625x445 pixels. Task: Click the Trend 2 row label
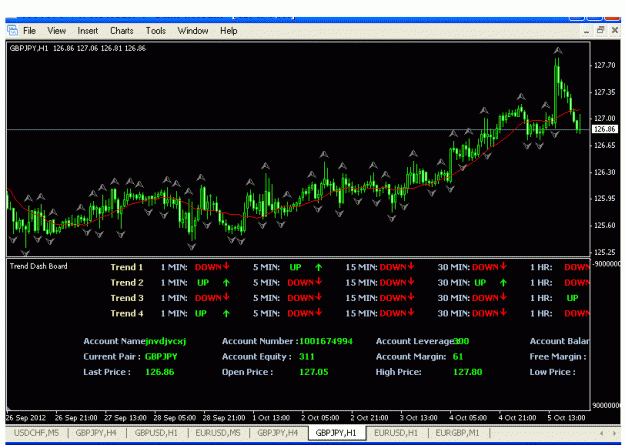[x=127, y=283]
